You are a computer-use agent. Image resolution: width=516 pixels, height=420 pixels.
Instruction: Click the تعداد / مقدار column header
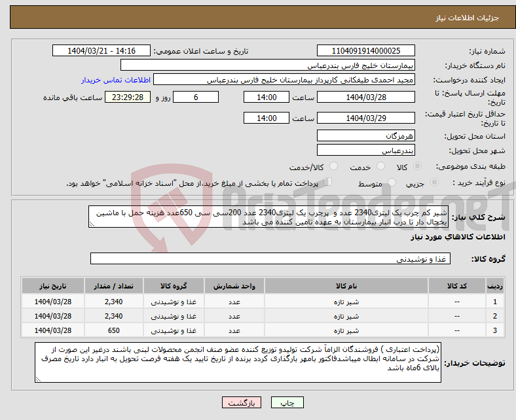click(x=113, y=286)
